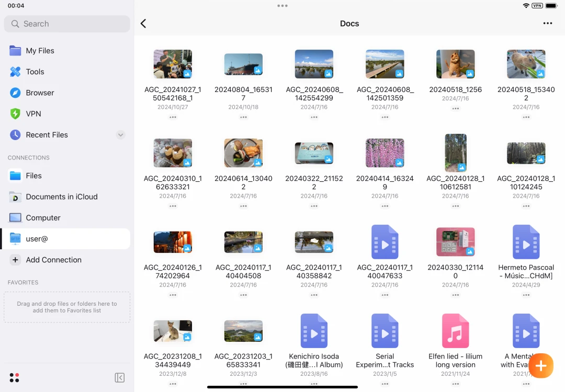Open the four-dot apps icon in the sidebar
This screenshot has width=565, height=392.
(15, 377)
